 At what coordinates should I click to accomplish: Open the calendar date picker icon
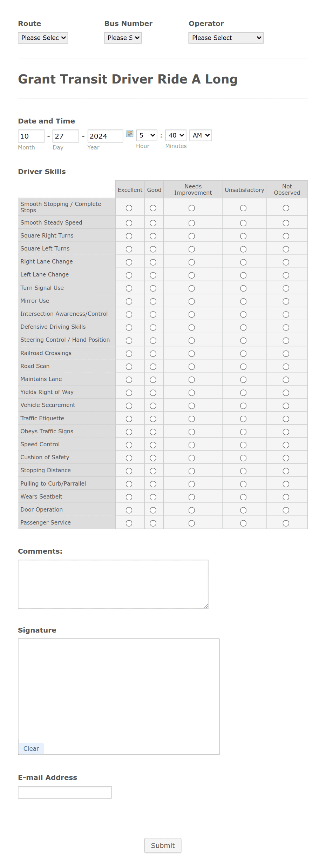pyautogui.click(x=130, y=134)
